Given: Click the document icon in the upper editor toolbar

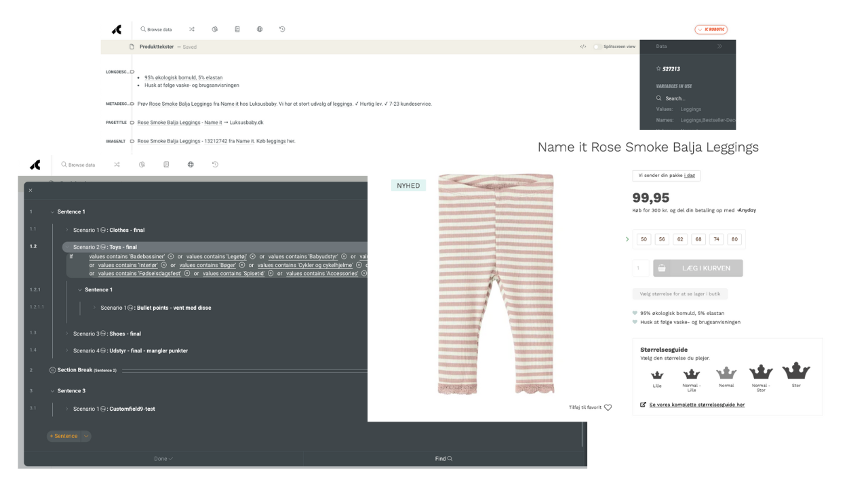Looking at the screenshot, I should pyautogui.click(x=237, y=30).
